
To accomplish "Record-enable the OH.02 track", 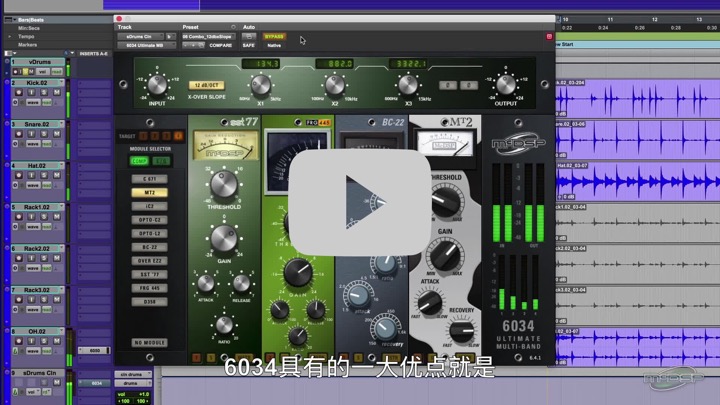I will 19,341.
